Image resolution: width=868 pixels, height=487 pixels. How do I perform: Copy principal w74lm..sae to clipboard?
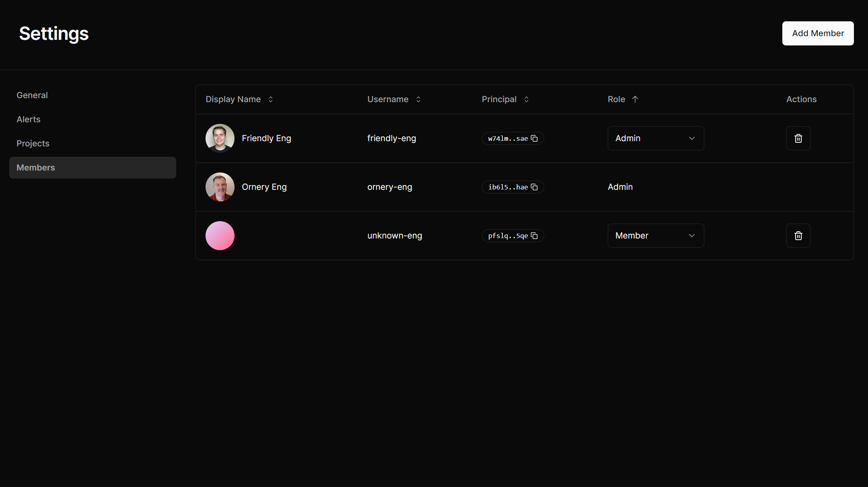click(x=534, y=138)
